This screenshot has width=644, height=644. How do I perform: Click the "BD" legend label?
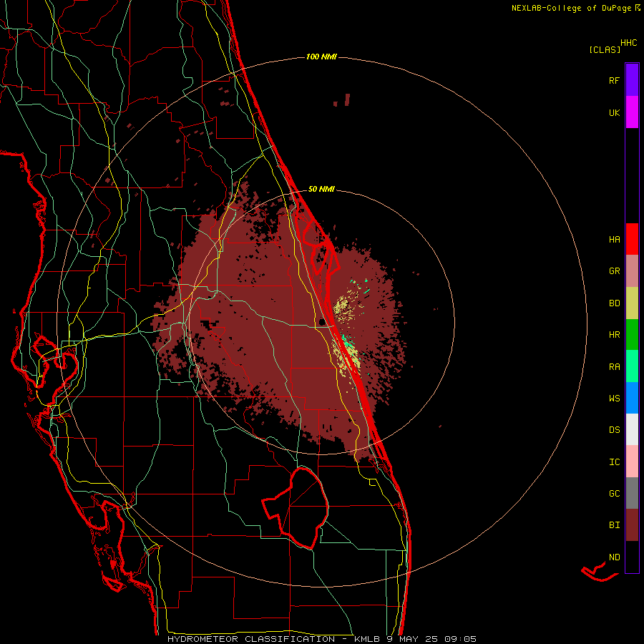(614, 303)
